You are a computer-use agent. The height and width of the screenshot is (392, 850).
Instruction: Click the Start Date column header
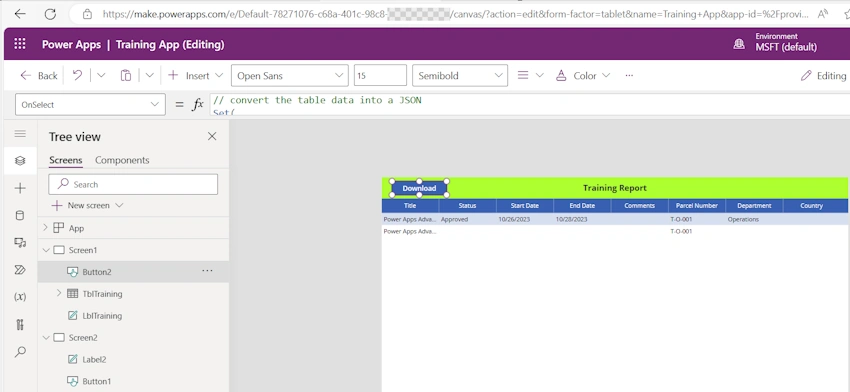tap(525, 205)
